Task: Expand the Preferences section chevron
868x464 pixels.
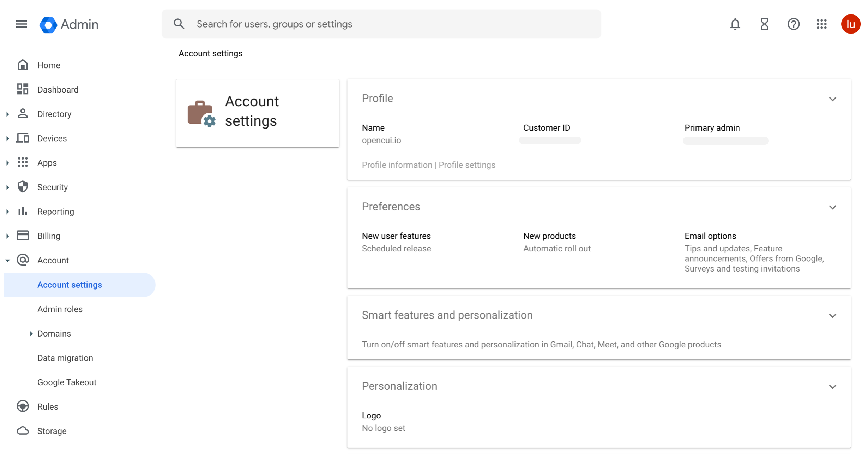Action: click(833, 207)
